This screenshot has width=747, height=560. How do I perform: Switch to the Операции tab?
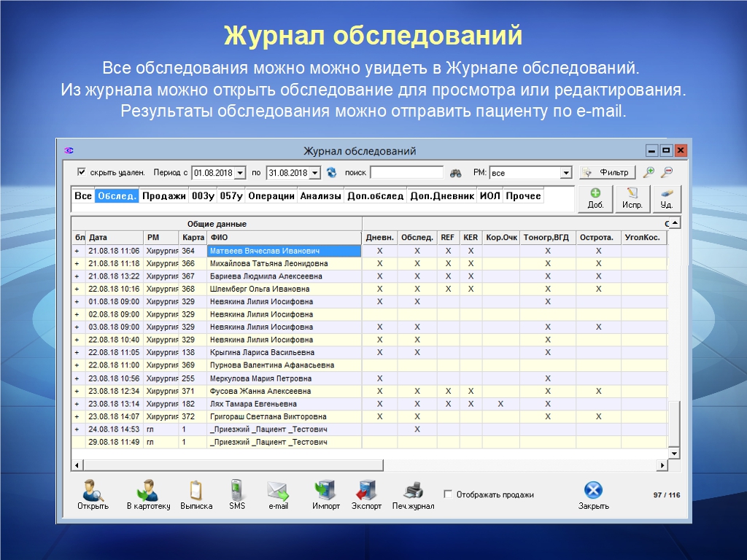point(271,196)
